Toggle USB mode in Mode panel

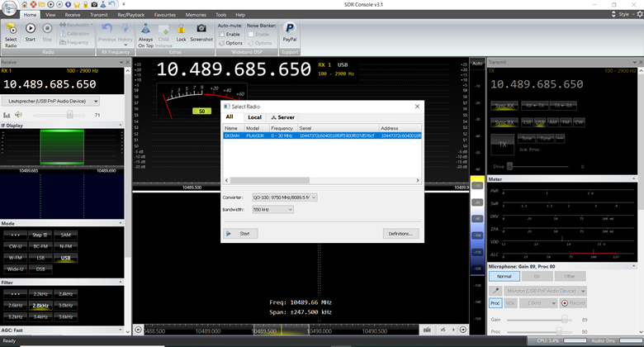(66, 259)
